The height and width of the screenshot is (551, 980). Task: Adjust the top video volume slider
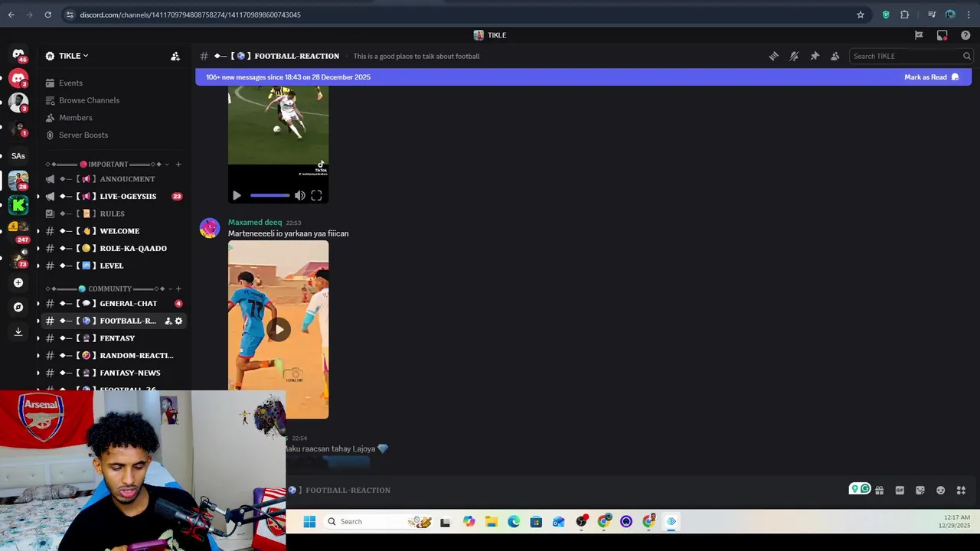(x=269, y=196)
